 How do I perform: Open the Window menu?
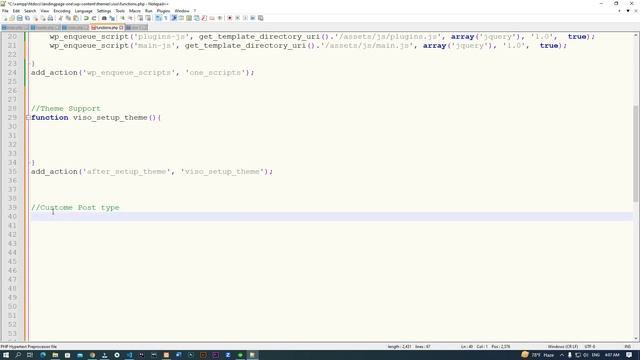click(182, 11)
